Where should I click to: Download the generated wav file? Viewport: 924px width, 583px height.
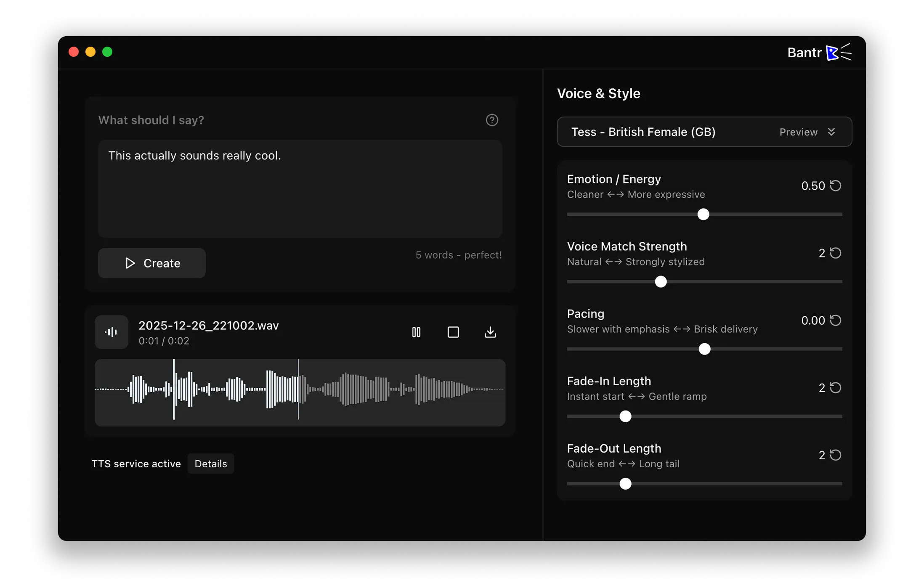490,332
